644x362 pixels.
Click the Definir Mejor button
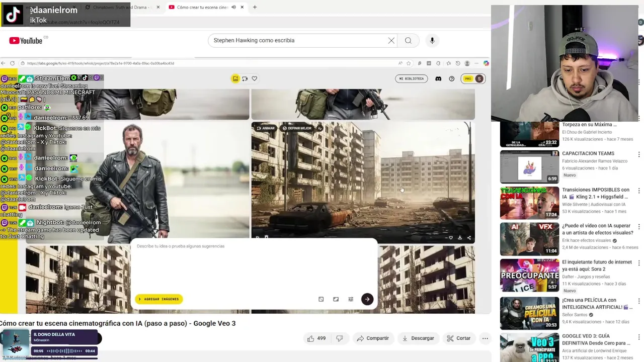(x=297, y=128)
